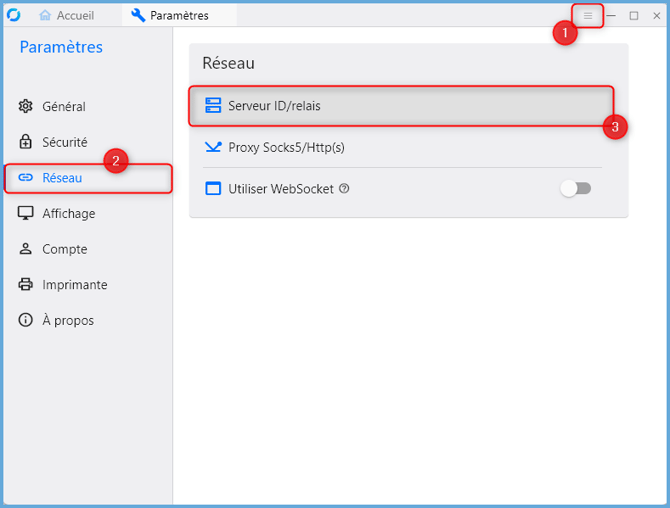Click the Paramètres sidebar heading
Viewport: 670px width, 508px height.
(61, 47)
